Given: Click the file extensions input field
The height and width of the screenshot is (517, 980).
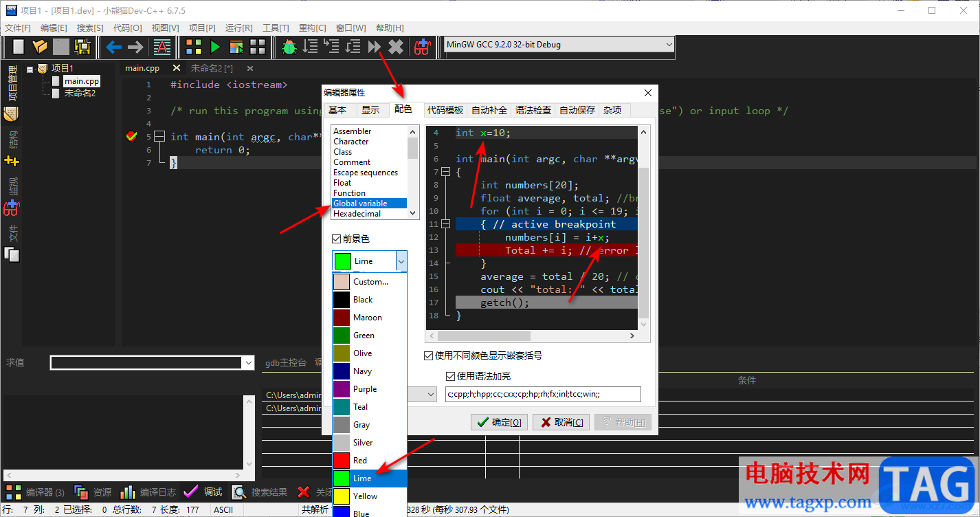Looking at the screenshot, I should [x=543, y=394].
